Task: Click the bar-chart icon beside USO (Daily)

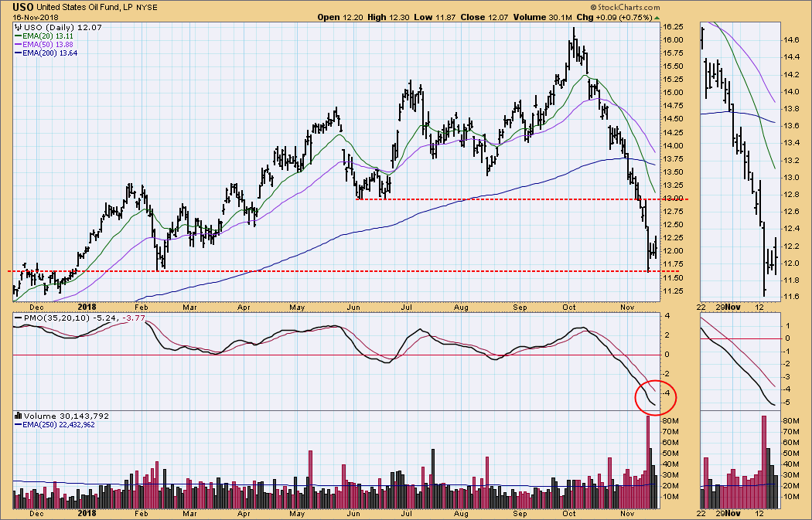Action: click(x=18, y=27)
